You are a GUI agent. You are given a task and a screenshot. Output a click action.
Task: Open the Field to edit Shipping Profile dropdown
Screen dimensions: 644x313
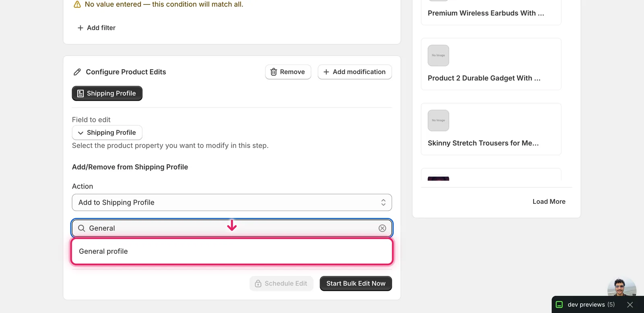click(107, 133)
